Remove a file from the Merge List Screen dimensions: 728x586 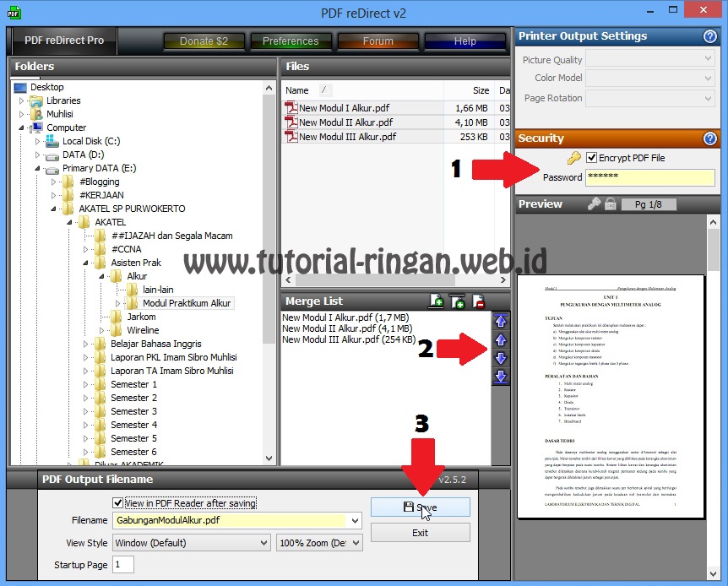pos(478,301)
